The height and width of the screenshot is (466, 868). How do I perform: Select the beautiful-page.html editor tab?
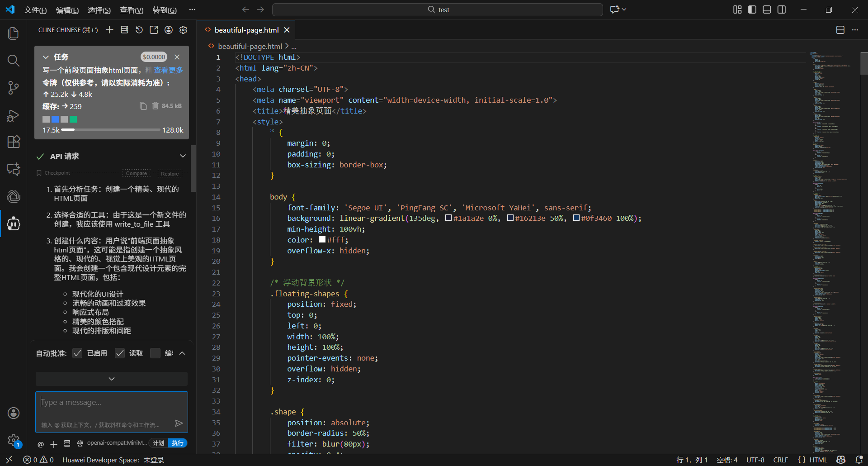coord(246,30)
